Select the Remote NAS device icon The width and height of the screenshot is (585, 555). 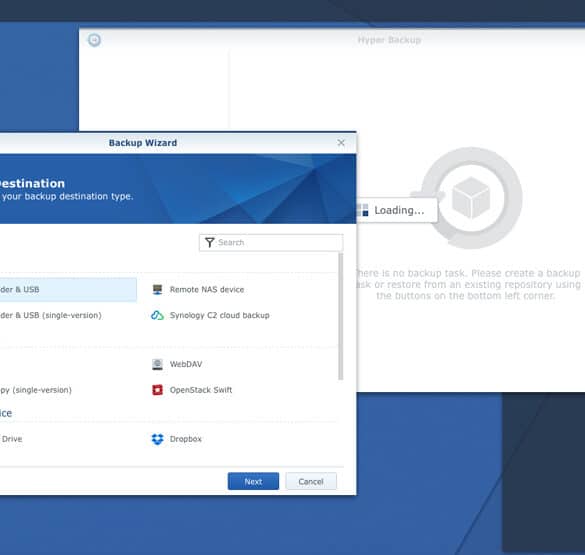(x=157, y=289)
